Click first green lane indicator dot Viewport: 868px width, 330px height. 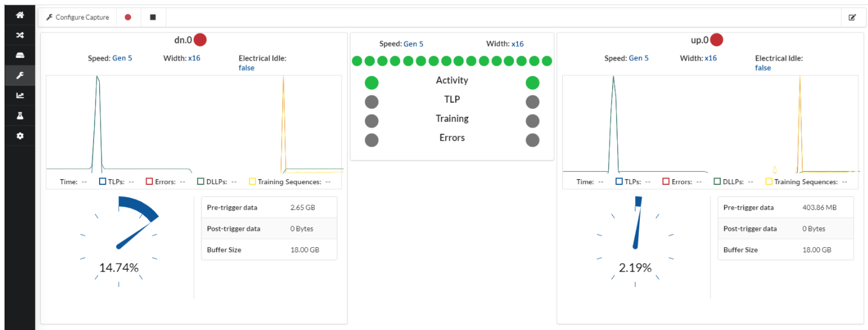(x=357, y=61)
